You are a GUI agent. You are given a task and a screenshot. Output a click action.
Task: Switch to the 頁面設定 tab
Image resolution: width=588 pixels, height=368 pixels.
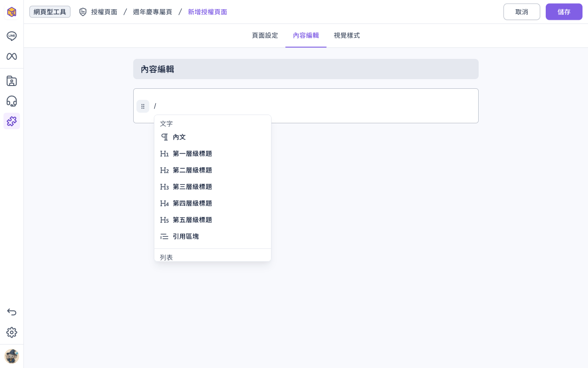[x=265, y=35]
